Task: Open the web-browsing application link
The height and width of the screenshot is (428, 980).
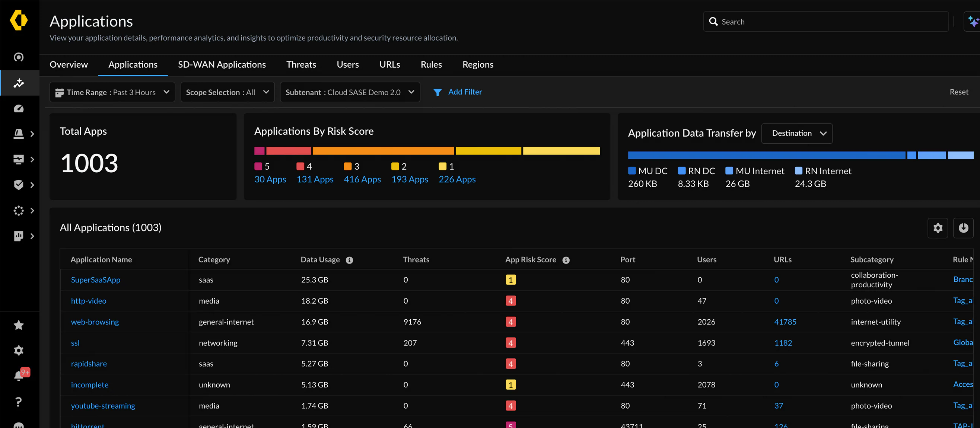Action: pos(95,322)
